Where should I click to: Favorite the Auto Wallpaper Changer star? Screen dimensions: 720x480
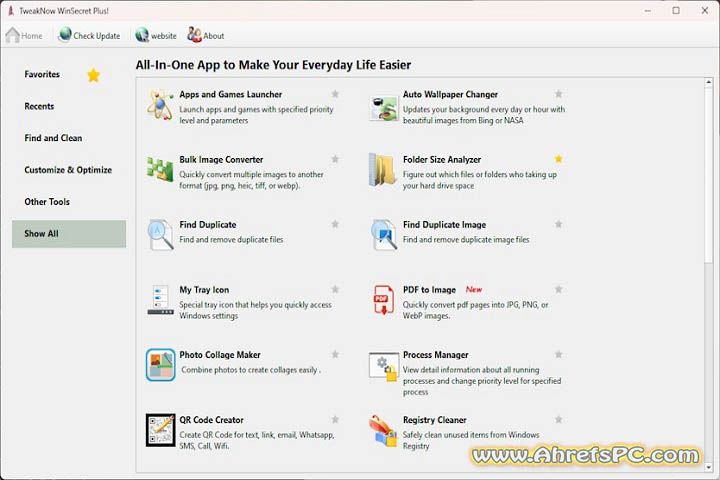pos(558,94)
